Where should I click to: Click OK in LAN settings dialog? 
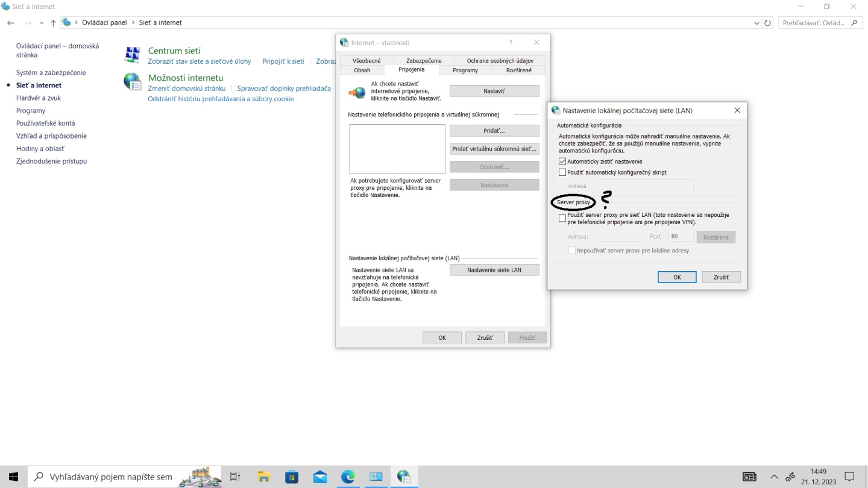(677, 277)
